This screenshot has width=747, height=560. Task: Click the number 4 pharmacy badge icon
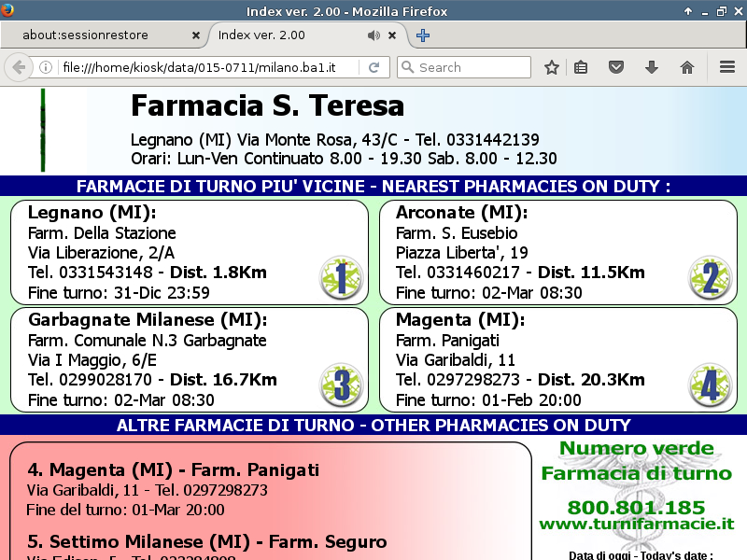coord(710,385)
